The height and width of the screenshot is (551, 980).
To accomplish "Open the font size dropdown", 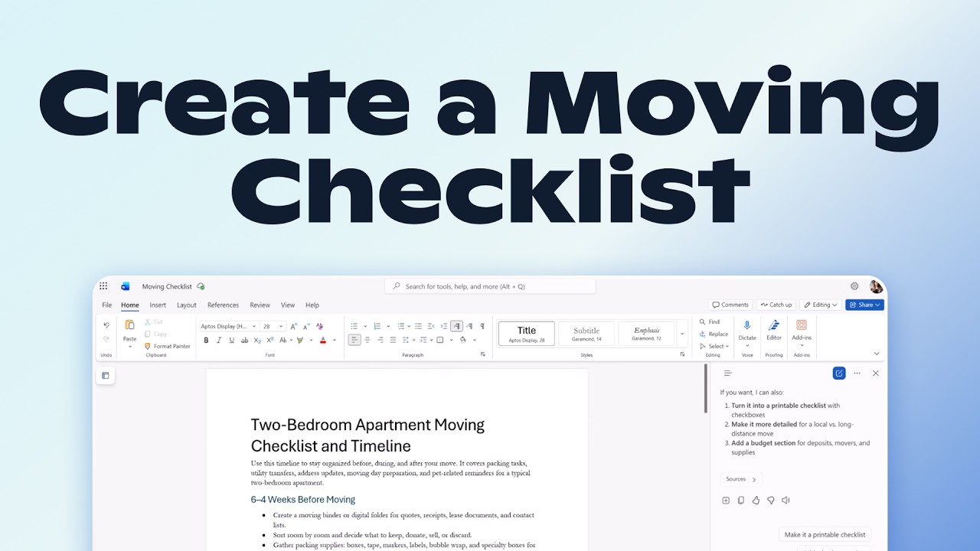I will pos(281,327).
